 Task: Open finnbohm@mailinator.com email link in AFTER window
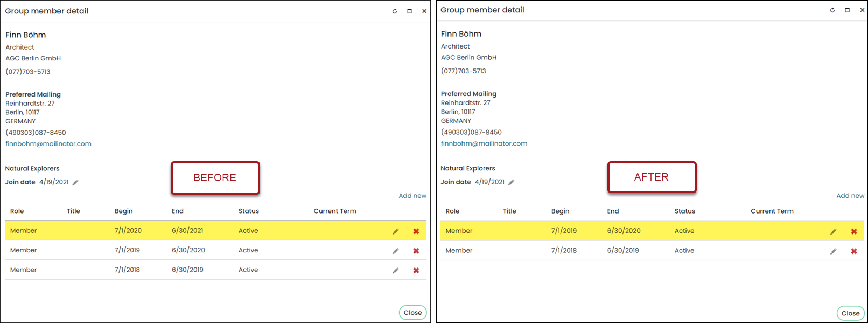(x=484, y=143)
